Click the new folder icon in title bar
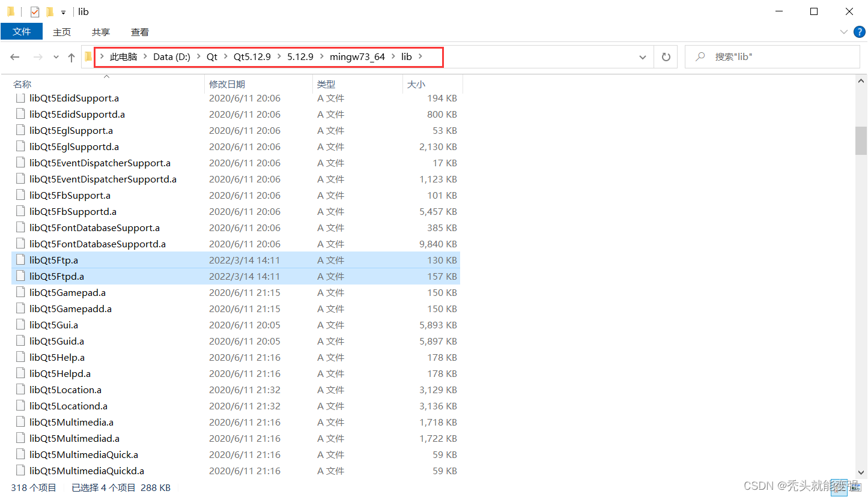 point(50,11)
